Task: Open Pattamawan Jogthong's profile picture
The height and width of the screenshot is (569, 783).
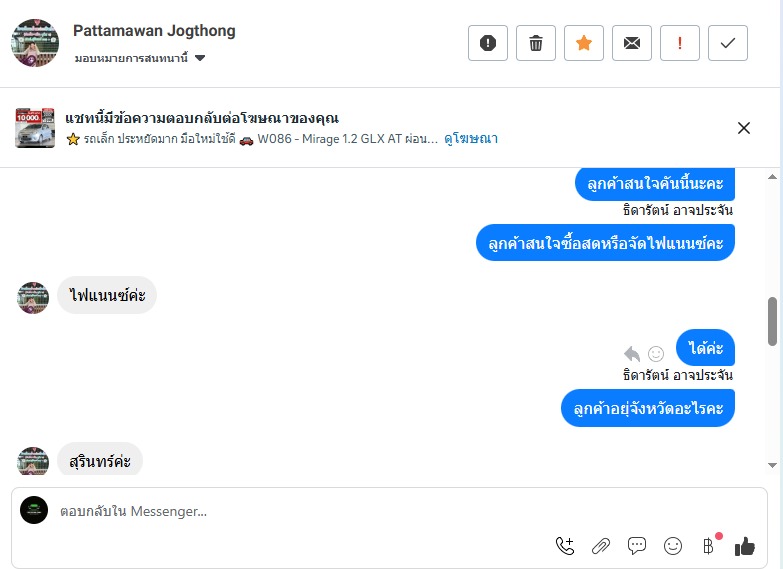Action: 35,43
